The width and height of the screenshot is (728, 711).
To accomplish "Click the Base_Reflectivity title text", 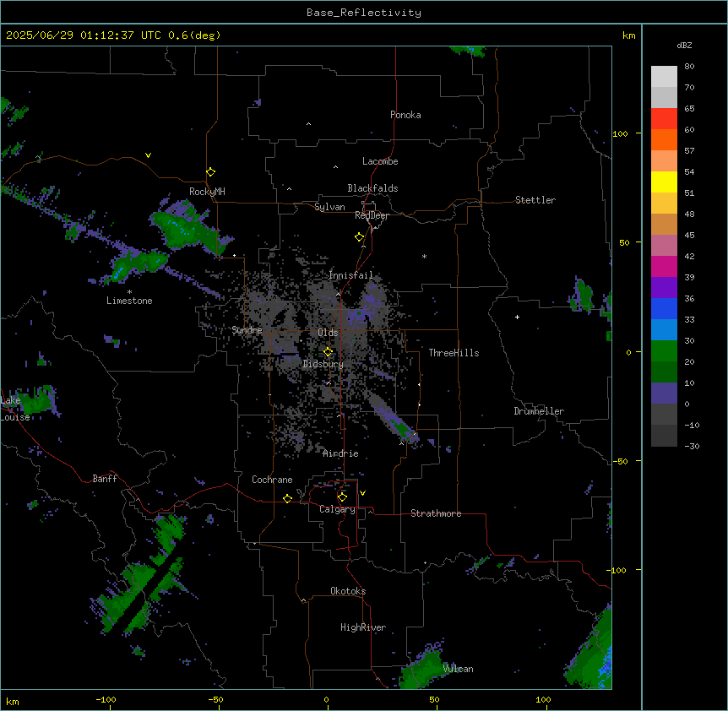I will point(364,13).
